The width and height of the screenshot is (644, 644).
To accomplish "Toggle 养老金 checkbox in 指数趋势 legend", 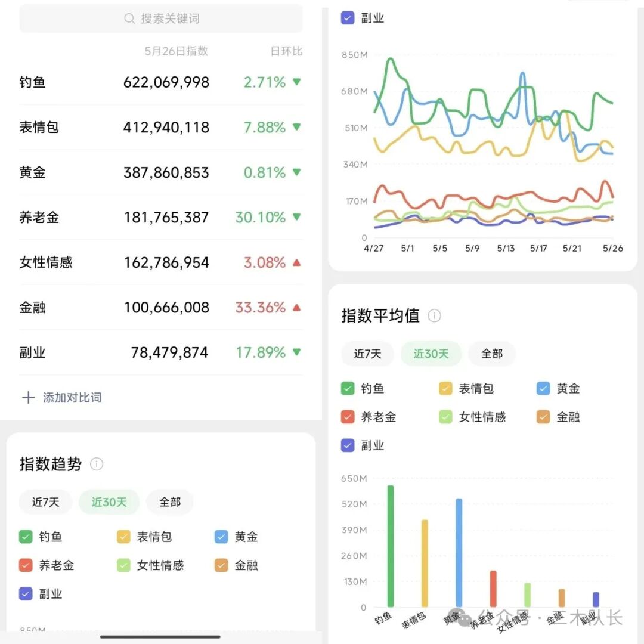I will (x=26, y=565).
